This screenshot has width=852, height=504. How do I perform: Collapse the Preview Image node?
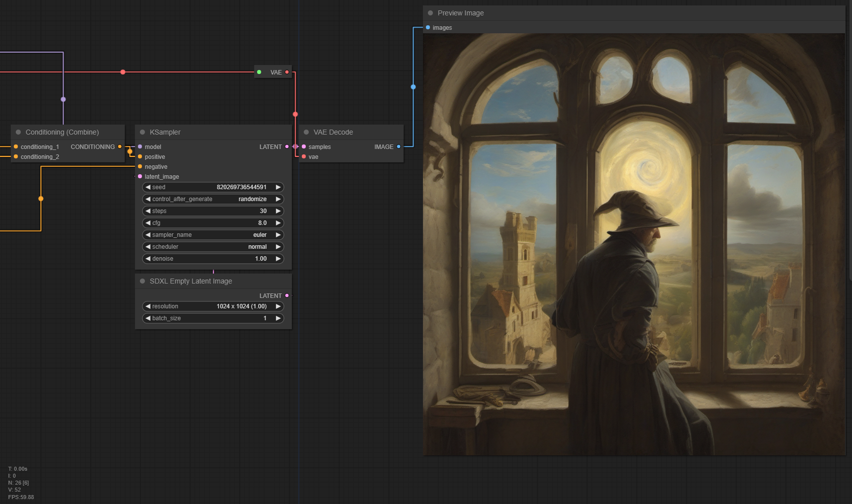pos(430,13)
